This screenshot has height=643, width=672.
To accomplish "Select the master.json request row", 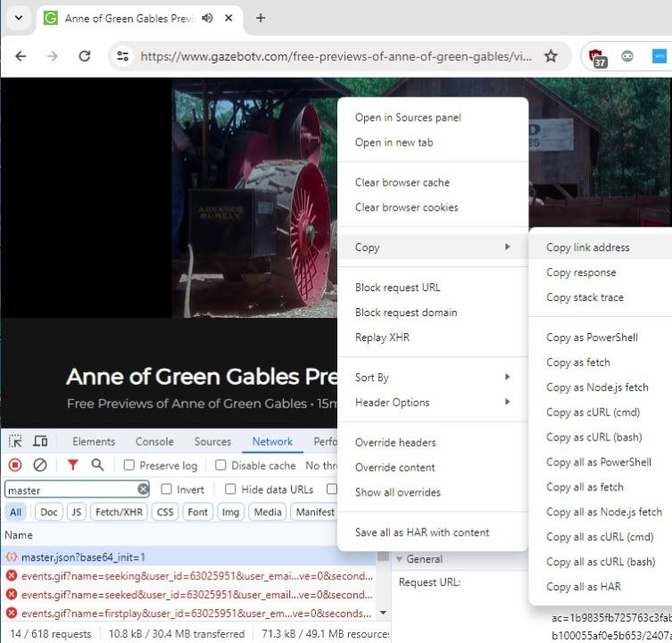I will pyautogui.click(x=83, y=557).
